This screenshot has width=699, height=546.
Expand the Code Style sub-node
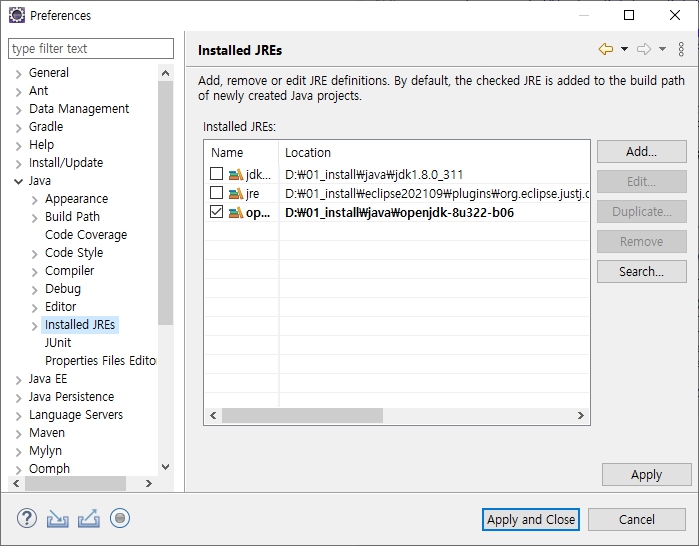click(35, 254)
